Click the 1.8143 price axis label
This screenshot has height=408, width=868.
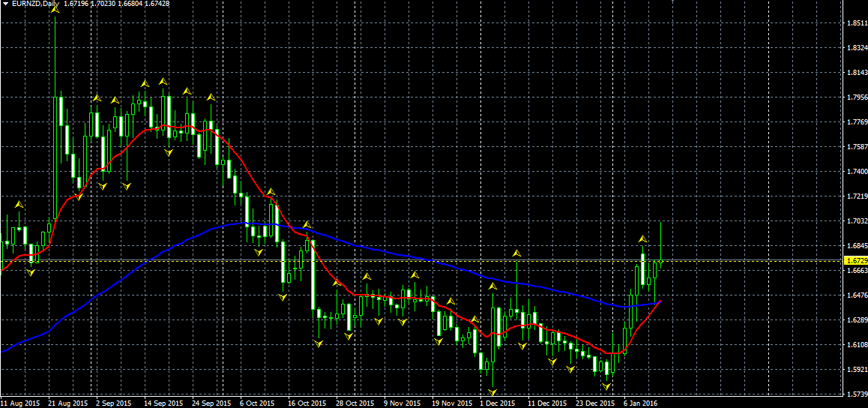pyautogui.click(x=856, y=73)
